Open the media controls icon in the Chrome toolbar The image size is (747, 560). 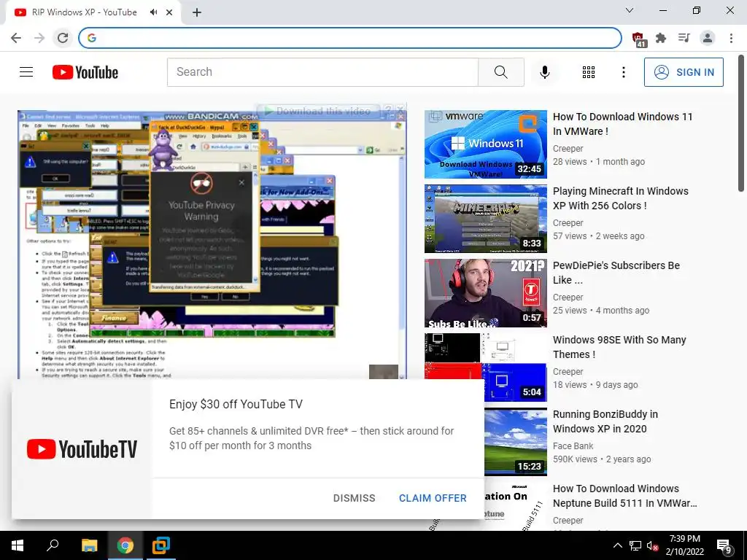coord(684,38)
